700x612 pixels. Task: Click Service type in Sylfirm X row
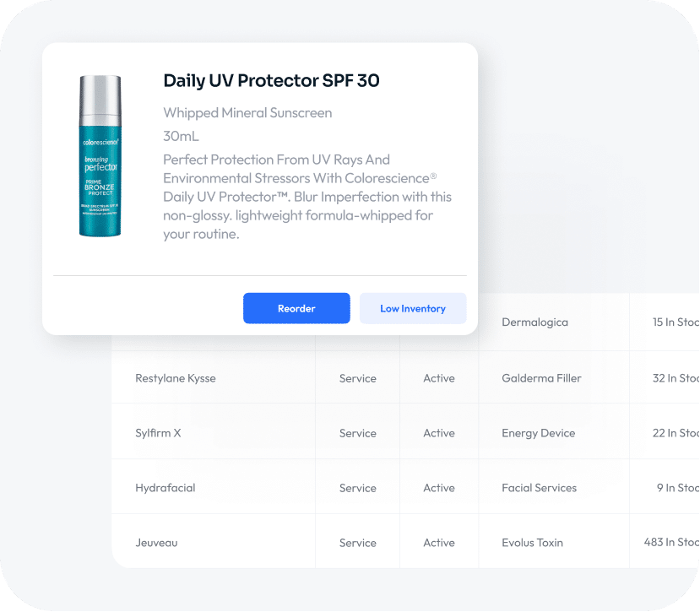tap(358, 433)
